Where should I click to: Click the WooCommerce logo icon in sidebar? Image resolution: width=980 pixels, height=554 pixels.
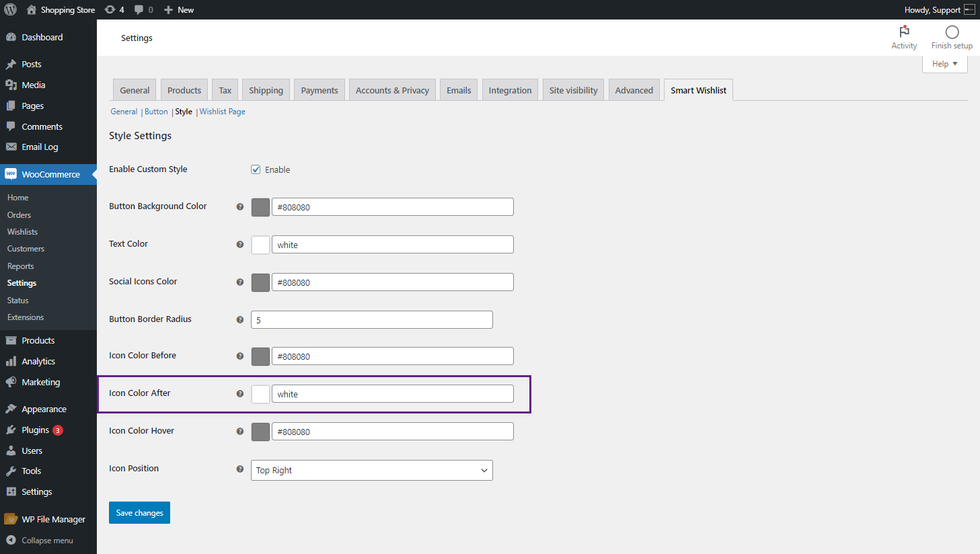[x=11, y=174]
